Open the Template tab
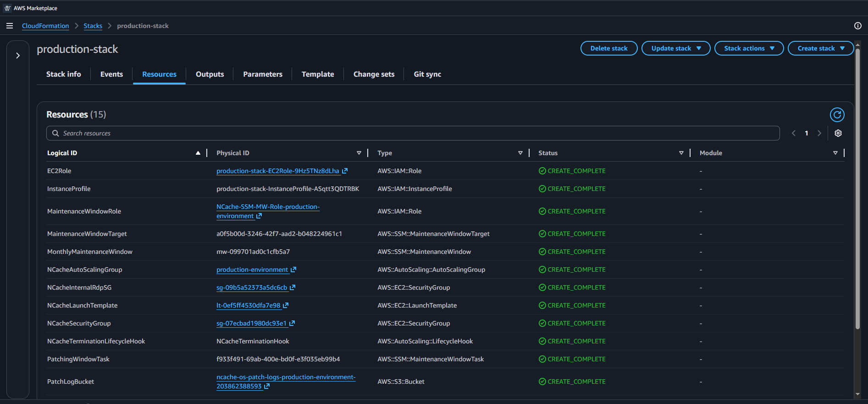Viewport: 868px width, 404px height. pyautogui.click(x=318, y=74)
